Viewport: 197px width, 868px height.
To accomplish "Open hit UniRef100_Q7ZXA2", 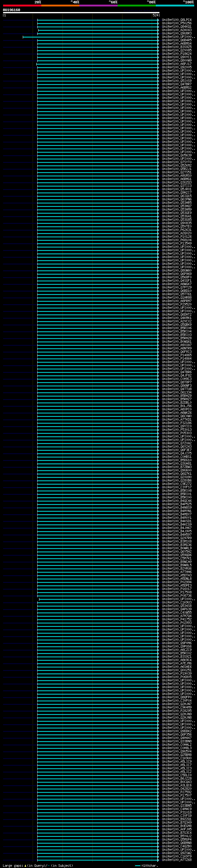I will pyautogui.click(x=176, y=443).
